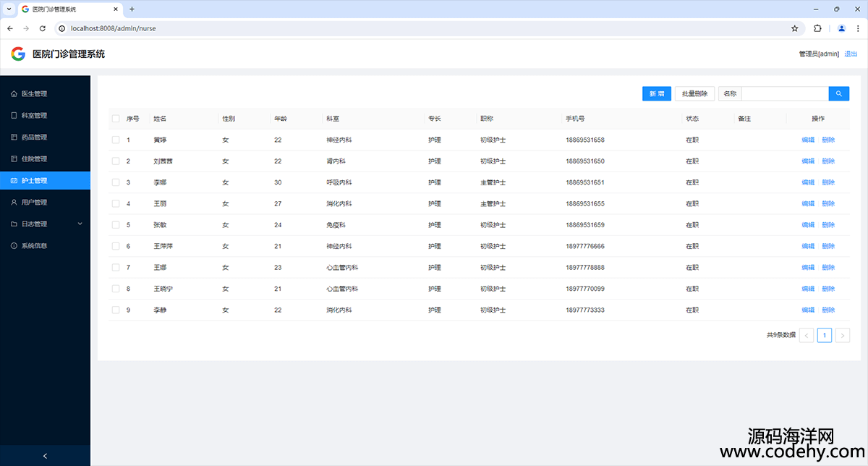Toggle the select-all checkbox in table header
This screenshot has width=868, height=466.
pyautogui.click(x=116, y=119)
